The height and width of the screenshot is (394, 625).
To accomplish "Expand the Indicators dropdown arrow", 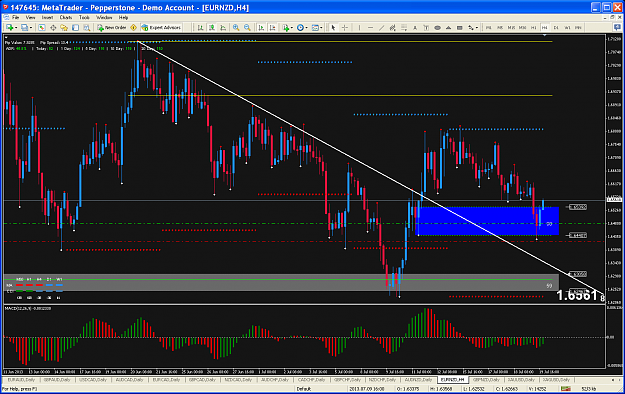I will pos(292,28).
